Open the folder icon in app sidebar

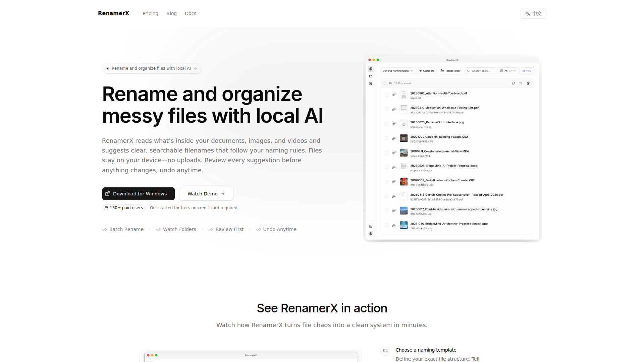click(371, 76)
